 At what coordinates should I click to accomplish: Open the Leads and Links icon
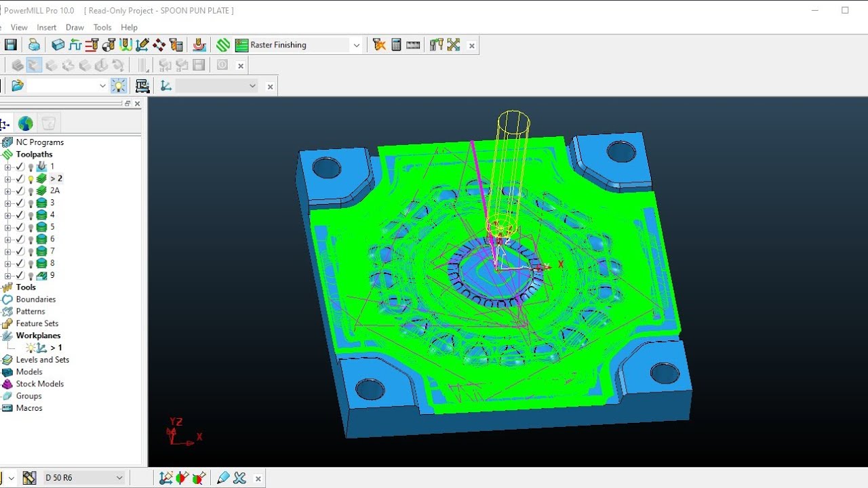point(125,45)
